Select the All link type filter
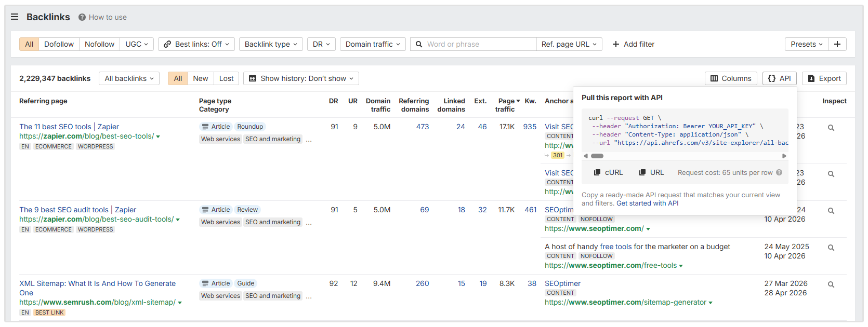Screen dimensions: 868x327 (x=29, y=44)
